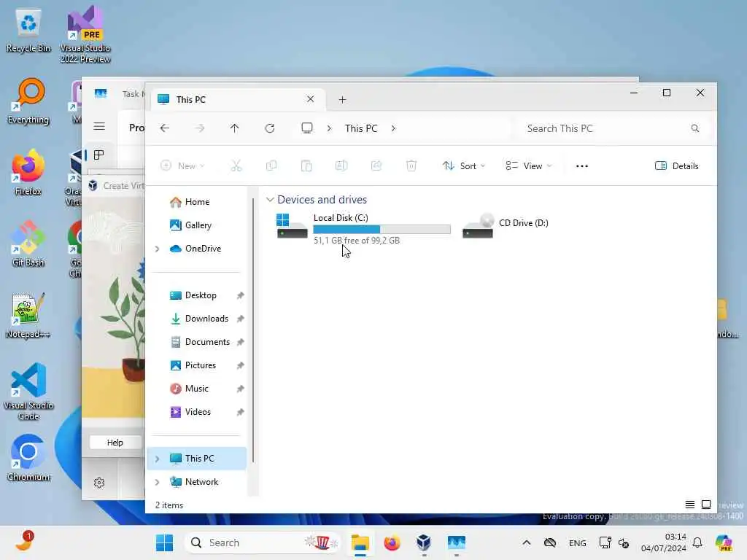Click chevron before This PC in breadcrumb

coord(329,128)
